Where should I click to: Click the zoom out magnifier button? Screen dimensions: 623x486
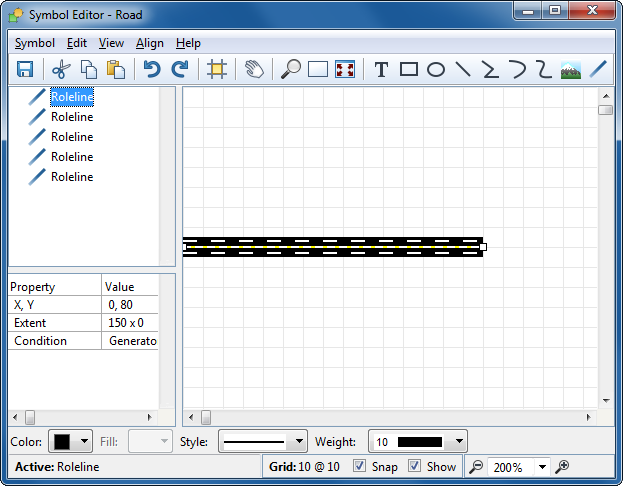[476, 467]
